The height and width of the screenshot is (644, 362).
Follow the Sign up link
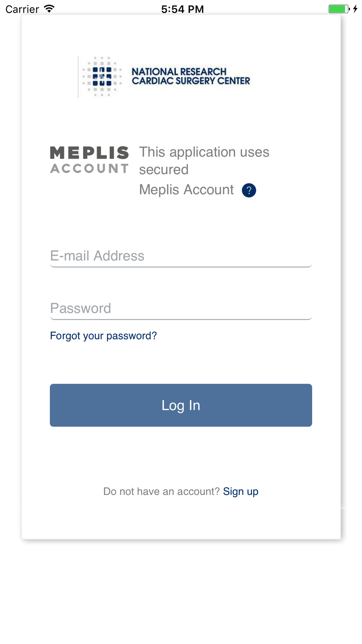(241, 491)
